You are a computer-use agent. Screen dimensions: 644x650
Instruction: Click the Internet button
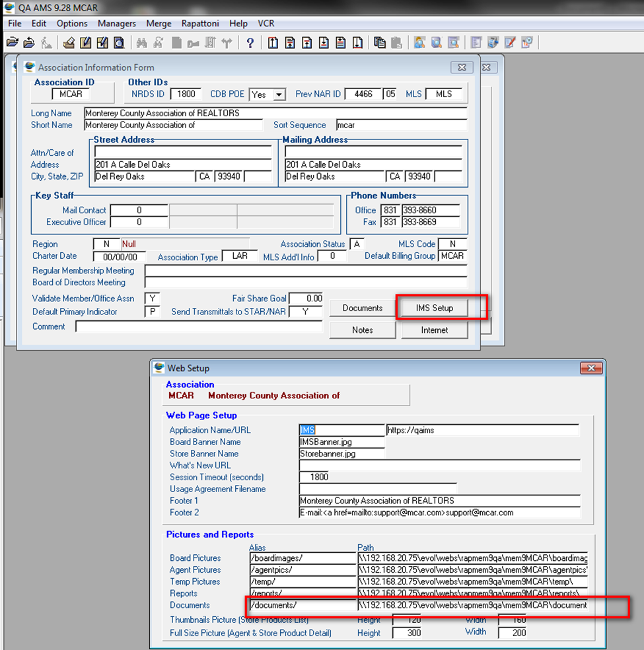434,330
